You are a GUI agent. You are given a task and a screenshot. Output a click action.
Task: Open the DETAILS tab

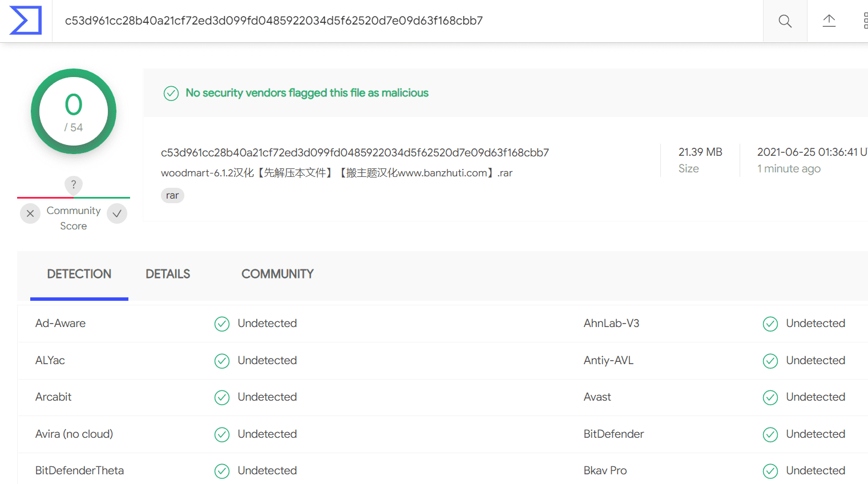[168, 274]
